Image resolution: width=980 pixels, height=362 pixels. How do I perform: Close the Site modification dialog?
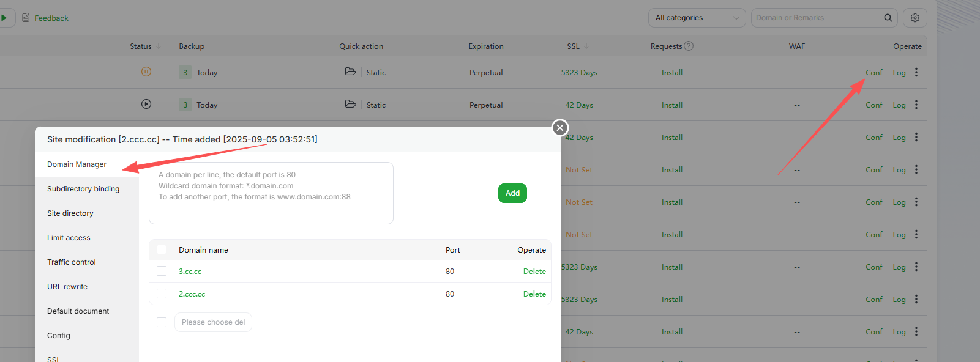click(x=560, y=128)
